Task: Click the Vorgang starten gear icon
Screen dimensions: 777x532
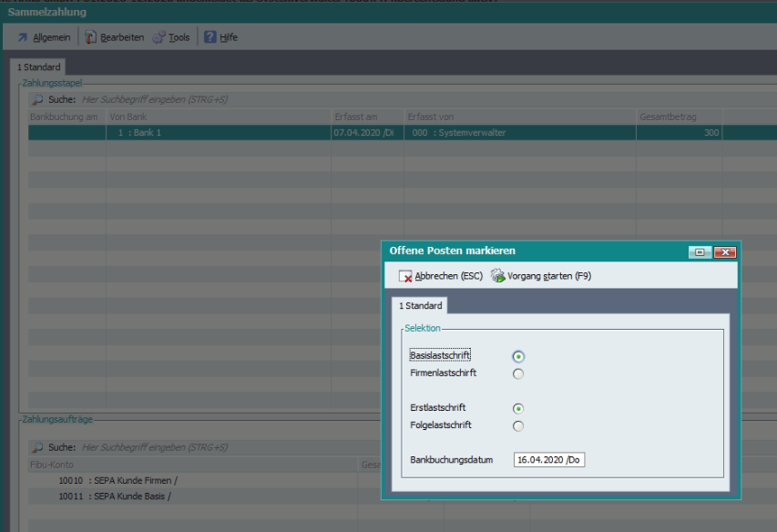Action: (497, 275)
